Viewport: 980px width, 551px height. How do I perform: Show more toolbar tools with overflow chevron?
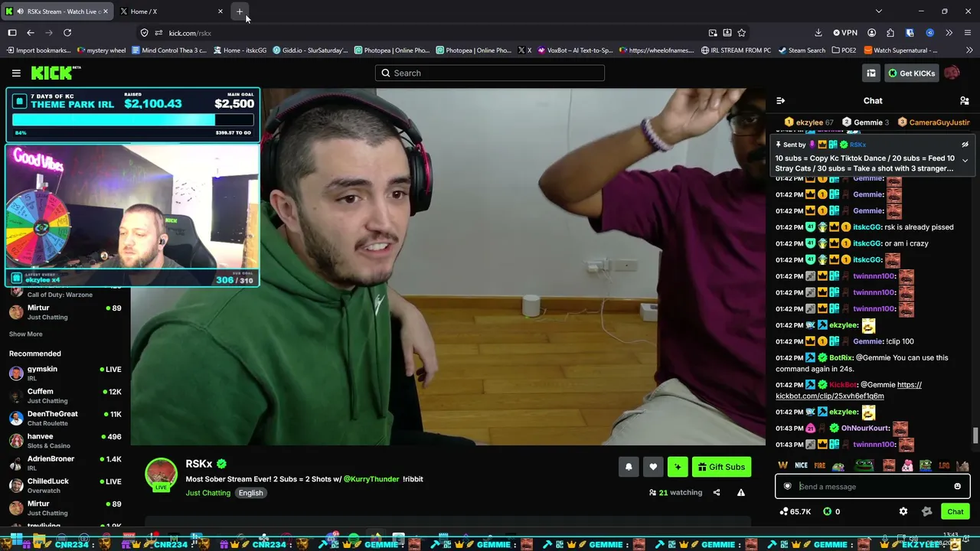point(949,33)
